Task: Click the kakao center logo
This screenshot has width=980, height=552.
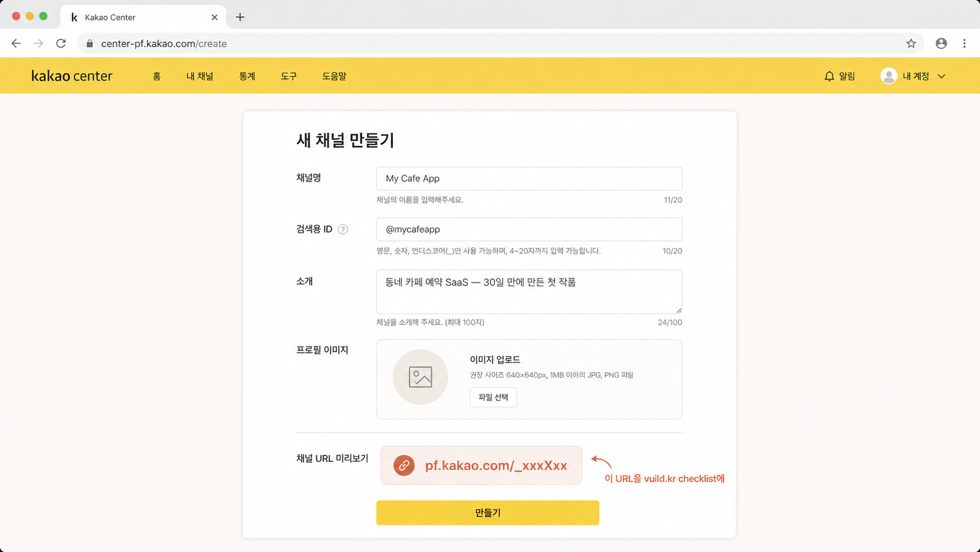Action: click(x=72, y=76)
